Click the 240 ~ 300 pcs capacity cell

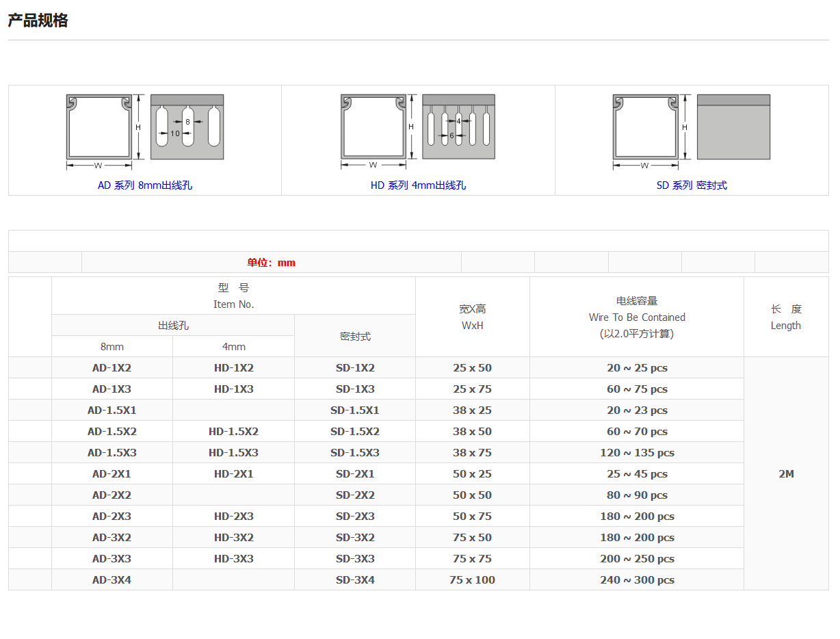pyautogui.click(x=637, y=580)
